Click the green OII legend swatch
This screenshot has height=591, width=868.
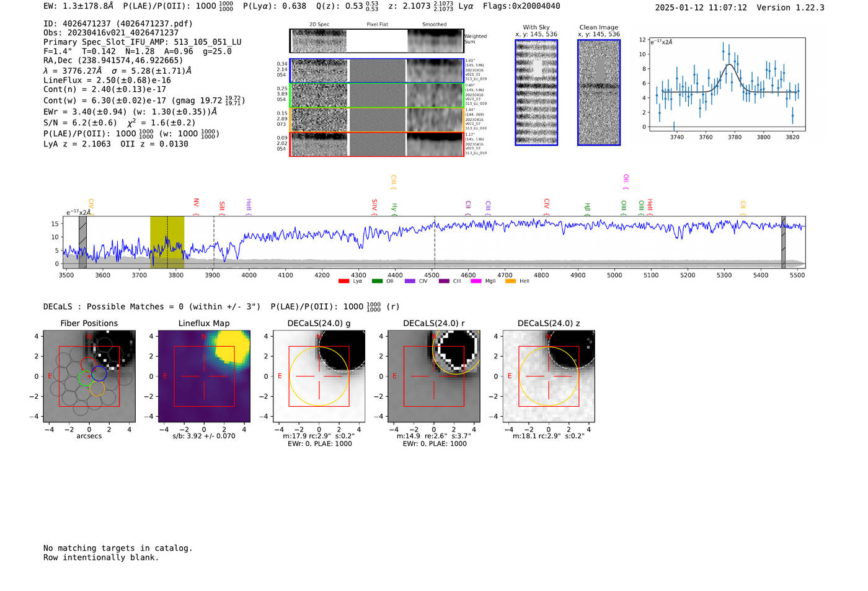coord(377,282)
